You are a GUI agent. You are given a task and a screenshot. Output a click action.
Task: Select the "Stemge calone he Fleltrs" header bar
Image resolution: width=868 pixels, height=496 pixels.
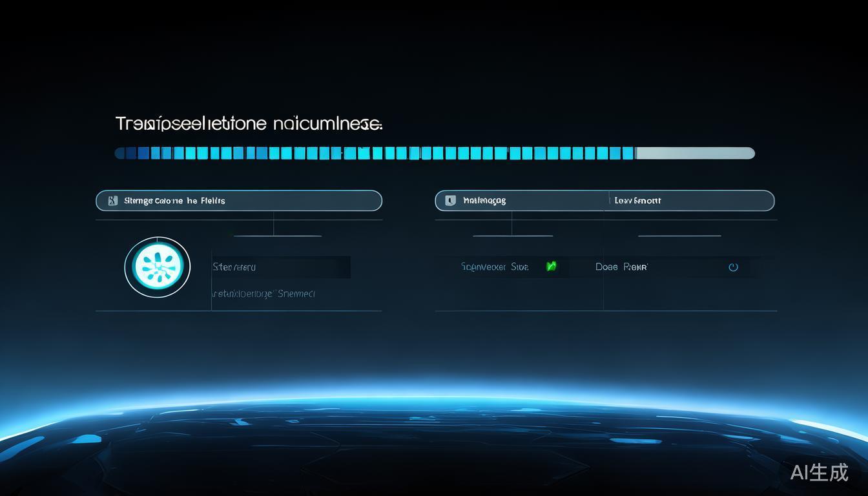239,201
